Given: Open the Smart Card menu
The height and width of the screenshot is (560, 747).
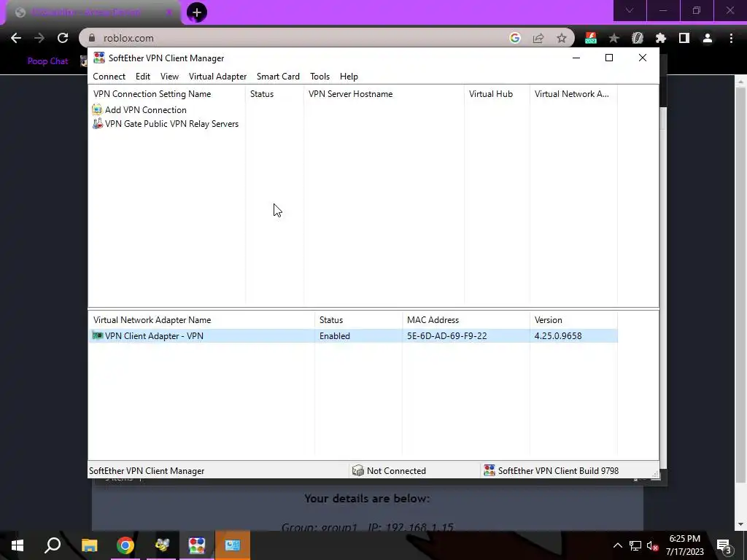Looking at the screenshot, I should point(278,76).
